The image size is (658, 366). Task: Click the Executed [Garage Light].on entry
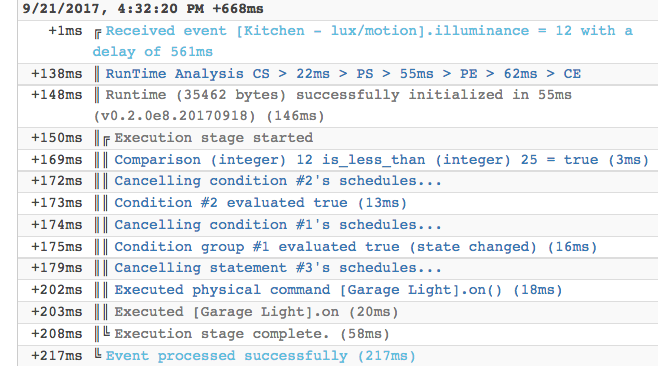(x=256, y=312)
